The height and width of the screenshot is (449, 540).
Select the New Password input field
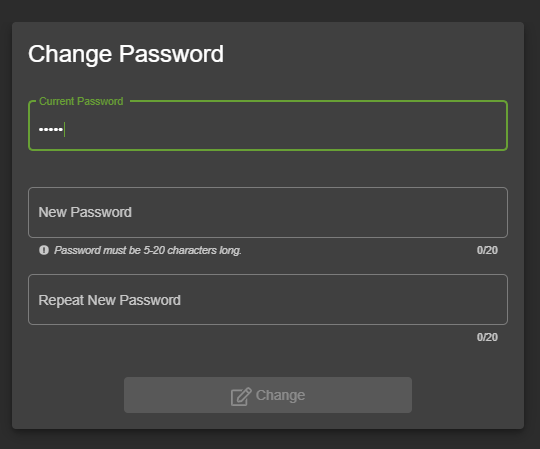[268, 212]
